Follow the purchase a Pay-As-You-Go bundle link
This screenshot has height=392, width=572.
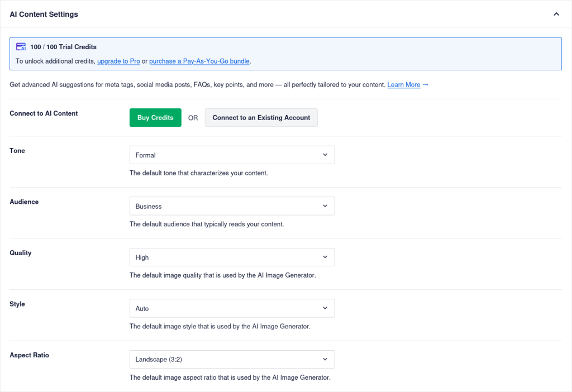[199, 61]
